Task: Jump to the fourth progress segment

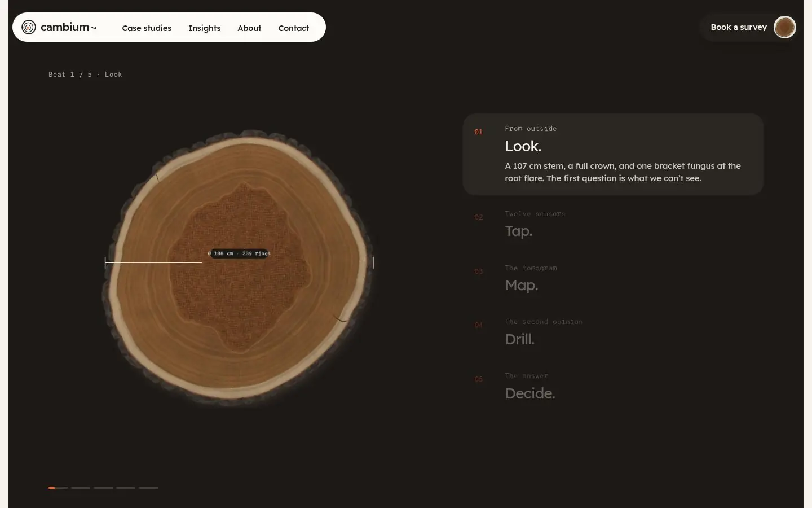Action: click(x=126, y=488)
